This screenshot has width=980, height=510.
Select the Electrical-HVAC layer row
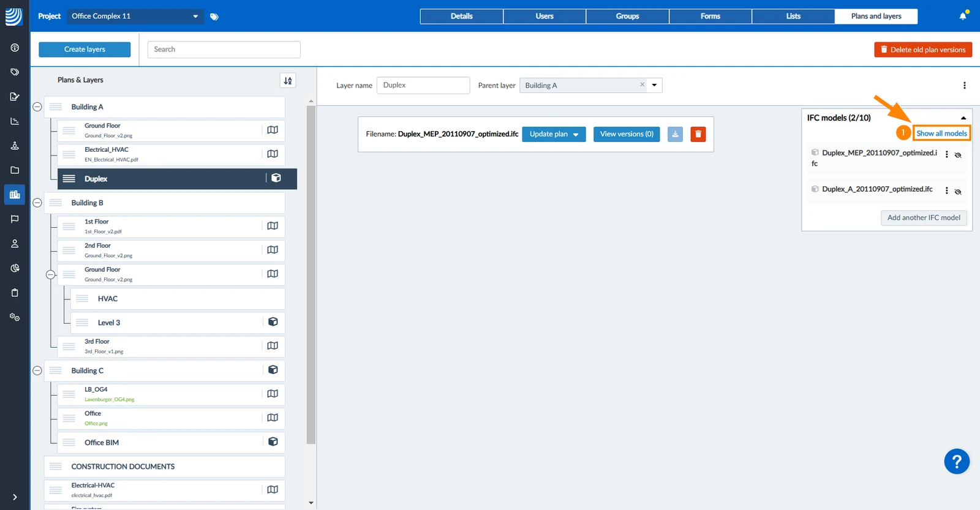[164, 490]
